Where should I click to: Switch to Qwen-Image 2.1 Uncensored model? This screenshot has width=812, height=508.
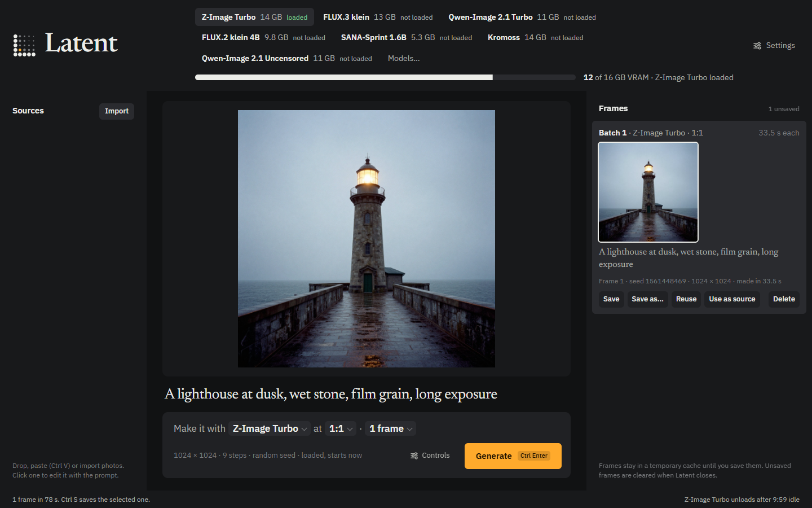pyautogui.click(x=287, y=58)
